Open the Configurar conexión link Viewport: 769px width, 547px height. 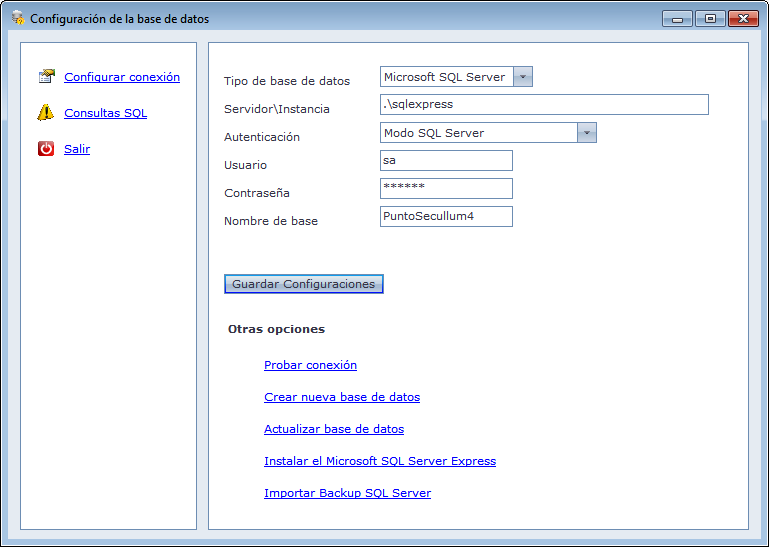pos(122,77)
